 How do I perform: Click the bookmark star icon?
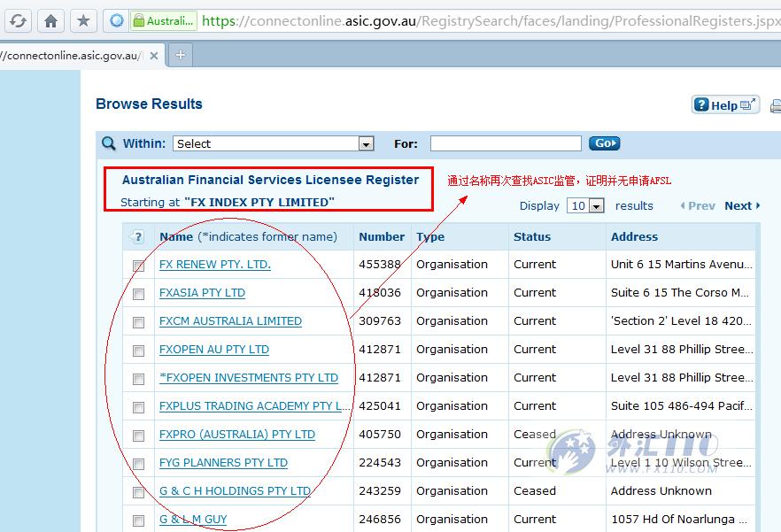point(83,21)
